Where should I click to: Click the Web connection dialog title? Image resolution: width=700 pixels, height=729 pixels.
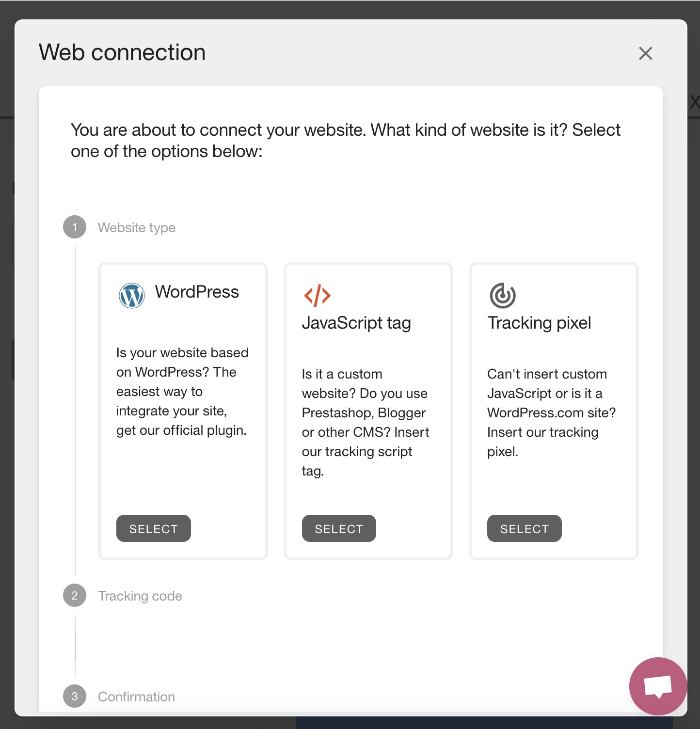pos(122,52)
